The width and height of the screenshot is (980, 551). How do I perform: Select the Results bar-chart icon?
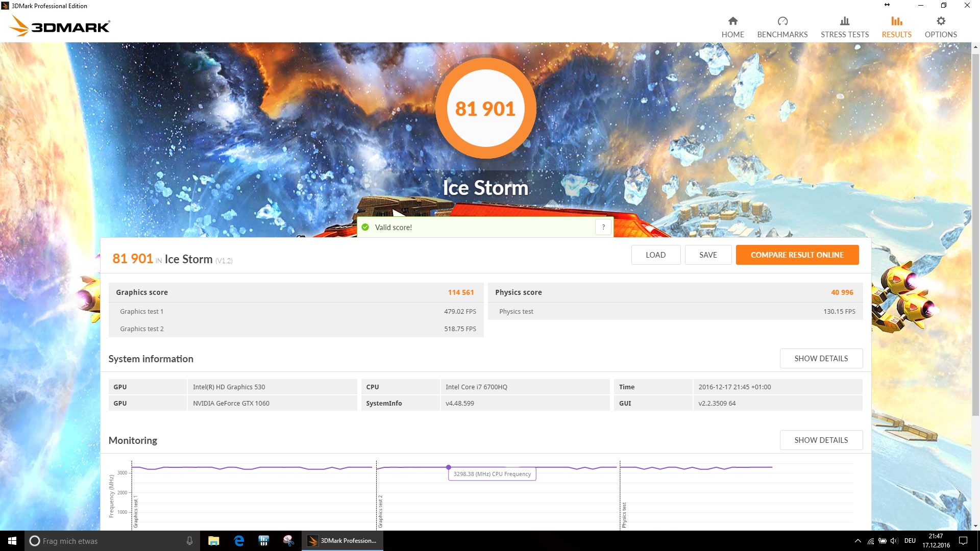coord(896,21)
